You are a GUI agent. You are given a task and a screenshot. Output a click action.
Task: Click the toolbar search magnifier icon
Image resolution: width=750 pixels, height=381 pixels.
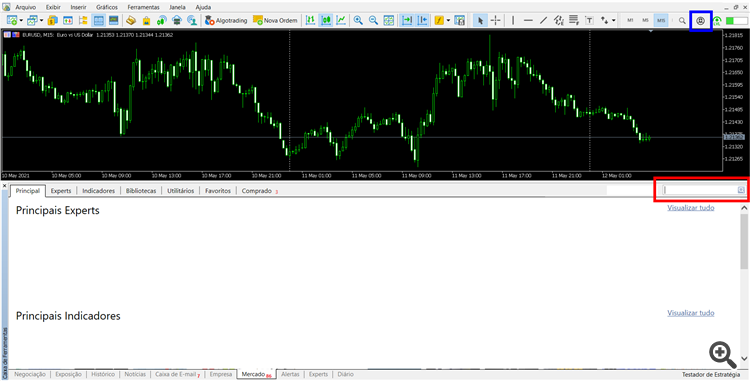click(682, 21)
